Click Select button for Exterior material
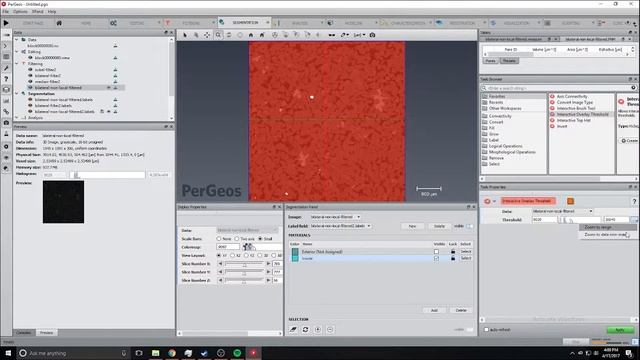The width and height of the screenshot is (640, 360). (x=466, y=251)
